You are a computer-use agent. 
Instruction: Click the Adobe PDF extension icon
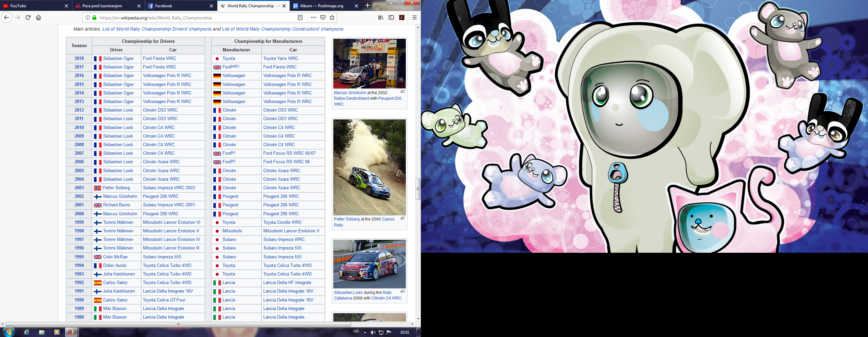(402, 17)
